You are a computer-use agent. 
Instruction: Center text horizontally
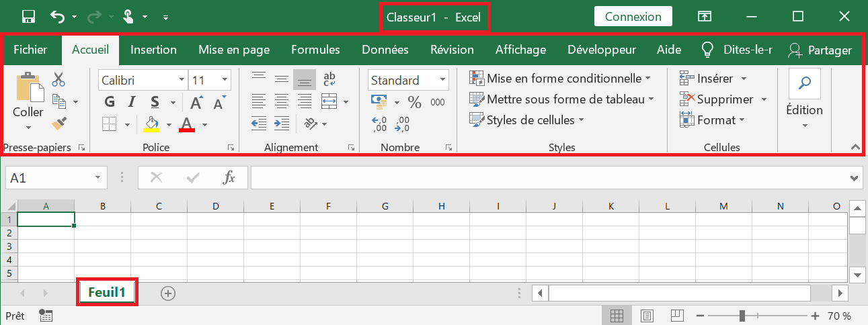(x=282, y=102)
